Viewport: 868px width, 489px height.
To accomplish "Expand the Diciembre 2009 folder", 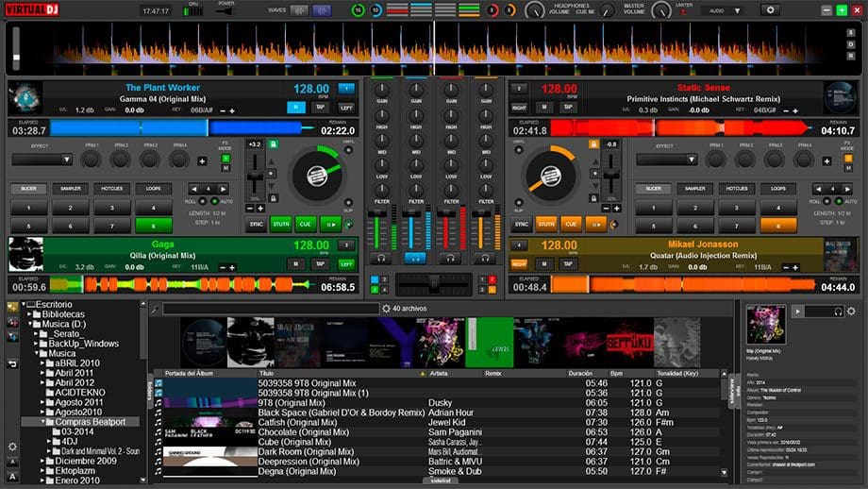I will click(x=42, y=461).
